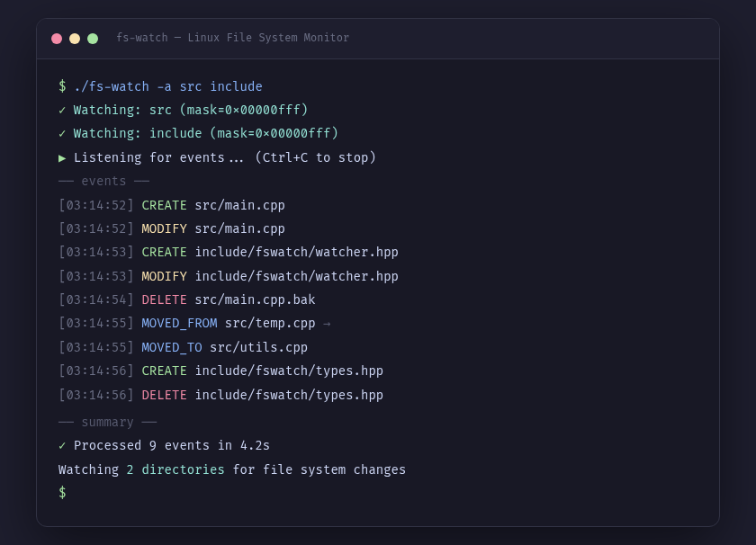Click the checkmark before 'Watching: src'

coord(62,111)
